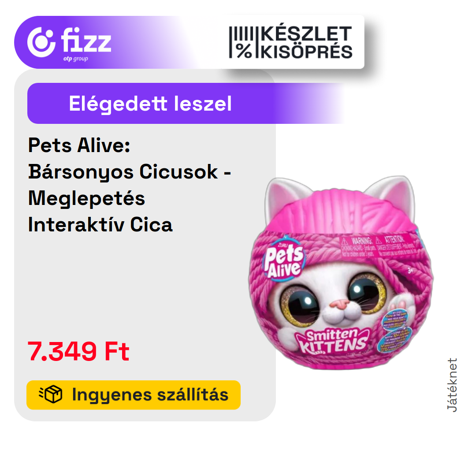Image resolution: width=476 pixels, height=476 pixels.
Task: Select the Interaktív Cica title line
Action: (x=100, y=225)
